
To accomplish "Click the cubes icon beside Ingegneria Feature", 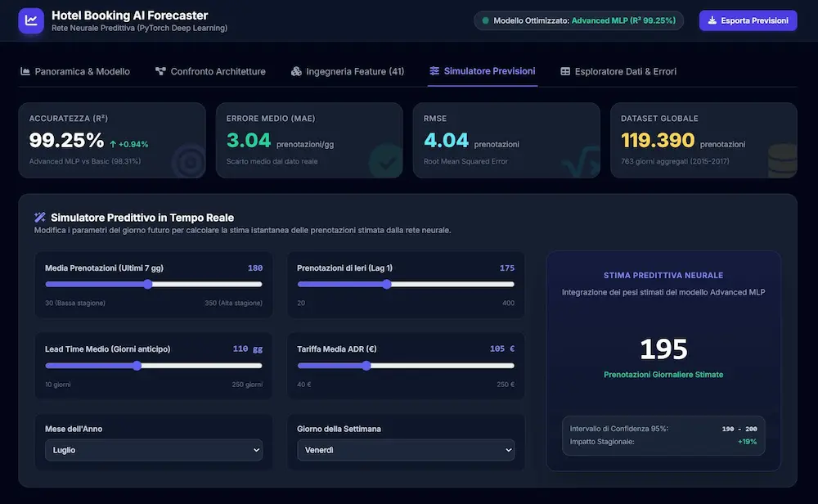I will click(x=296, y=71).
